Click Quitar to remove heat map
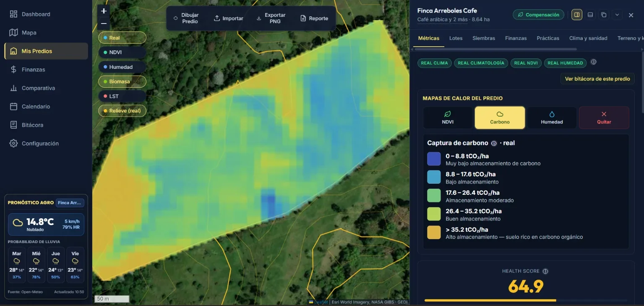The height and width of the screenshot is (306, 644). coord(604,118)
